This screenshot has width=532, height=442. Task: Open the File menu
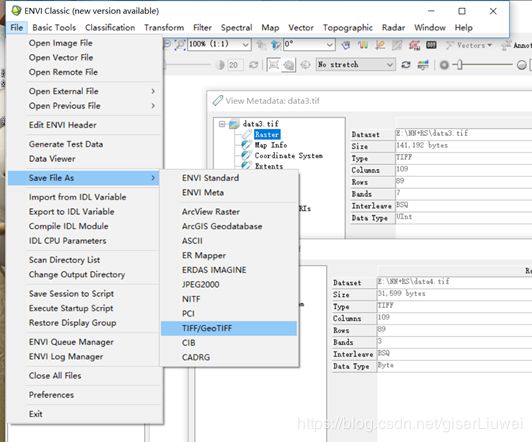17,27
